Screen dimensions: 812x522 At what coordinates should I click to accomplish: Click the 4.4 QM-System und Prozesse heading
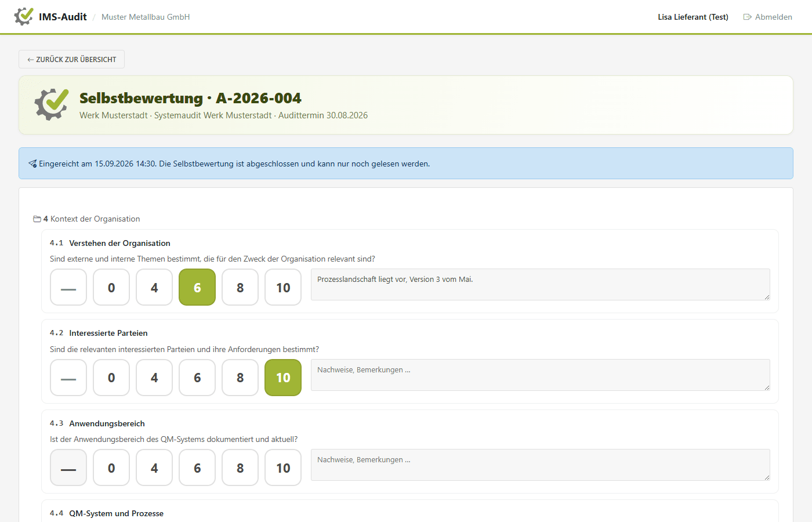pyautogui.click(x=107, y=513)
